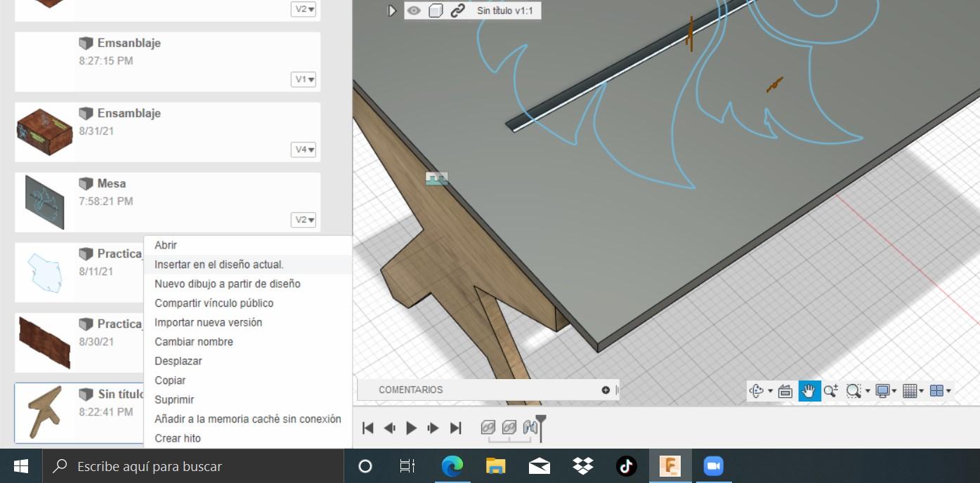The height and width of the screenshot is (483, 980).
Task: Select the Practica light blue sketch thumbnail
Action: click(44, 272)
